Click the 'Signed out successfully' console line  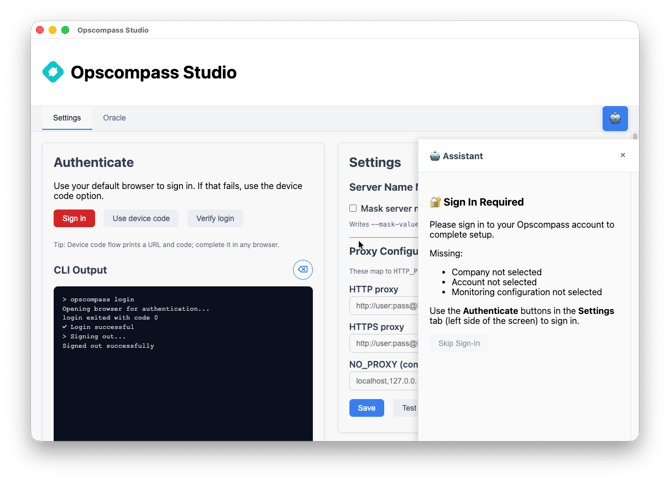pyautogui.click(x=108, y=346)
